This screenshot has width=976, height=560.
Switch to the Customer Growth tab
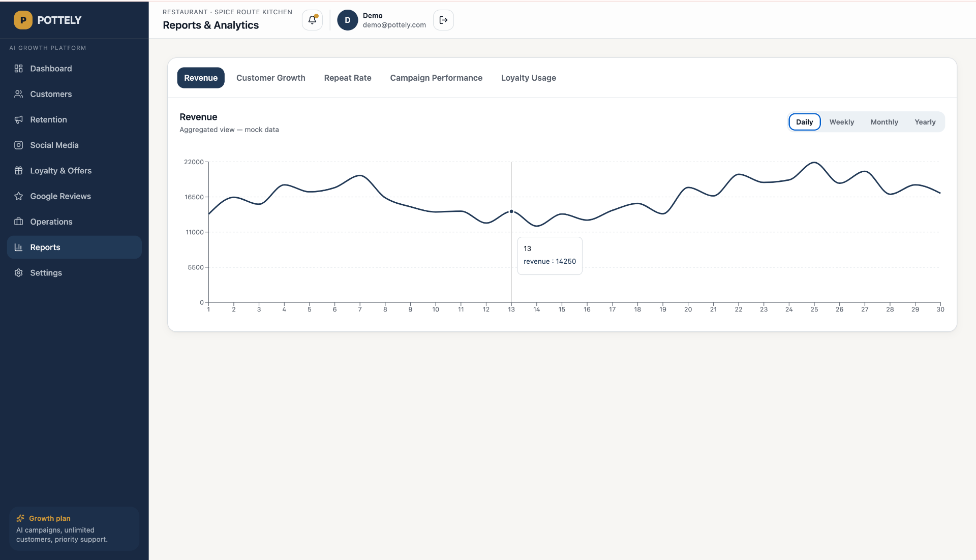tap(271, 78)
